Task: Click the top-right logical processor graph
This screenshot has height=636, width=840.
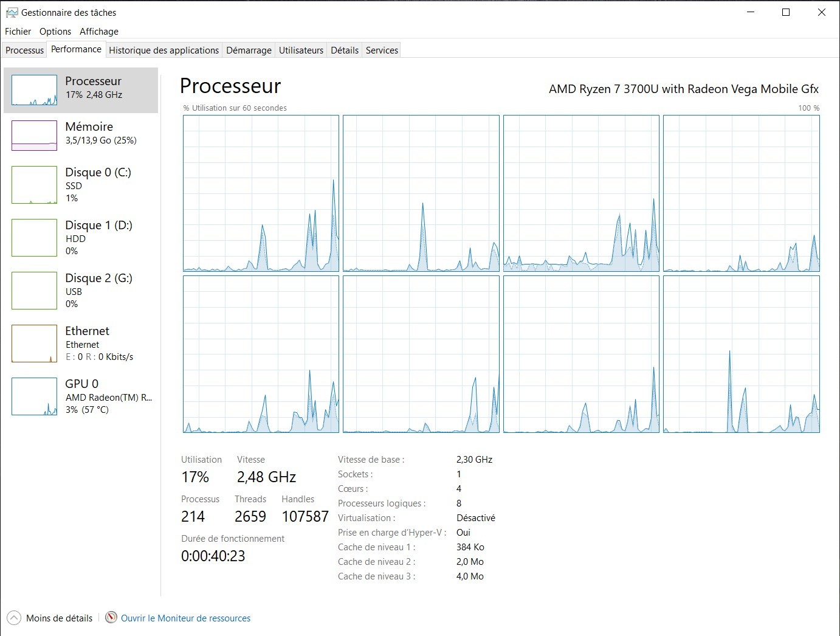Action: tap(741, 193)
